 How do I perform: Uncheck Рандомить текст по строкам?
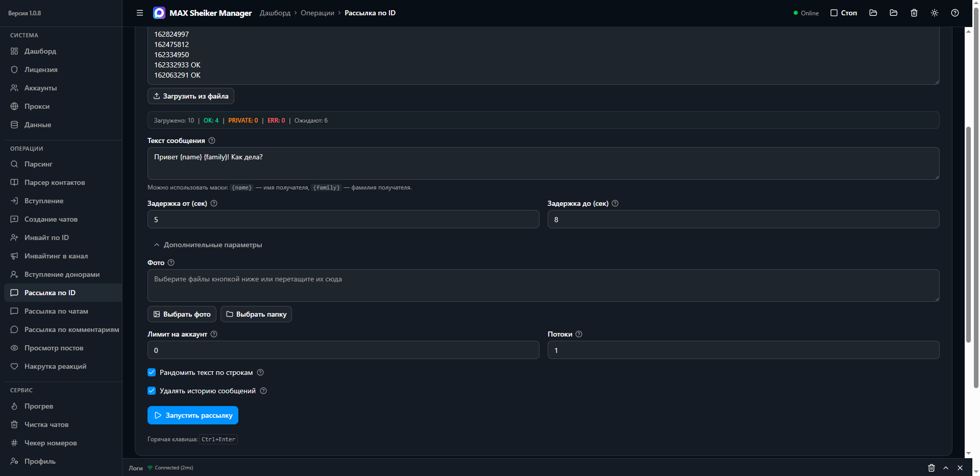pyautogui.click(x=152, y=372)
